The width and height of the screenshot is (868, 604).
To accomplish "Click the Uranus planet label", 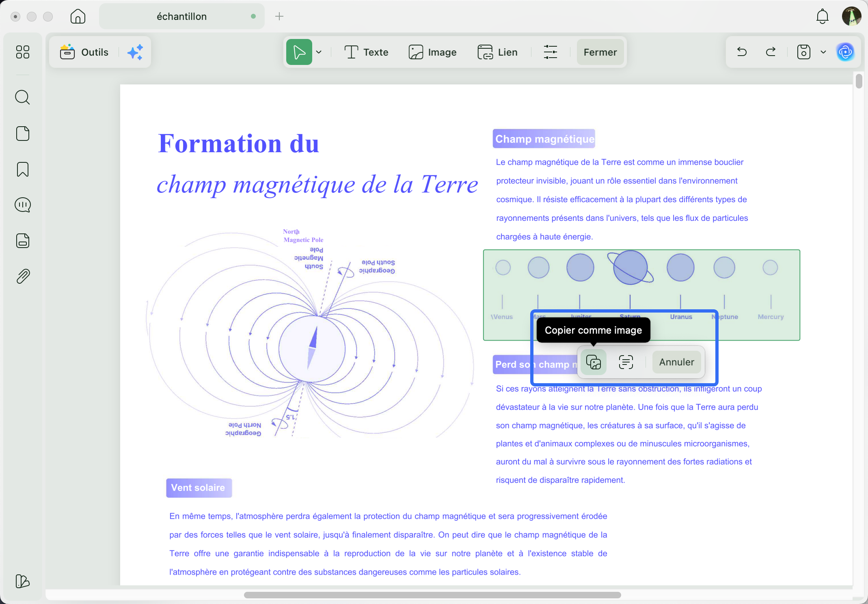I will pyautogui.click(x=681, y=317).
